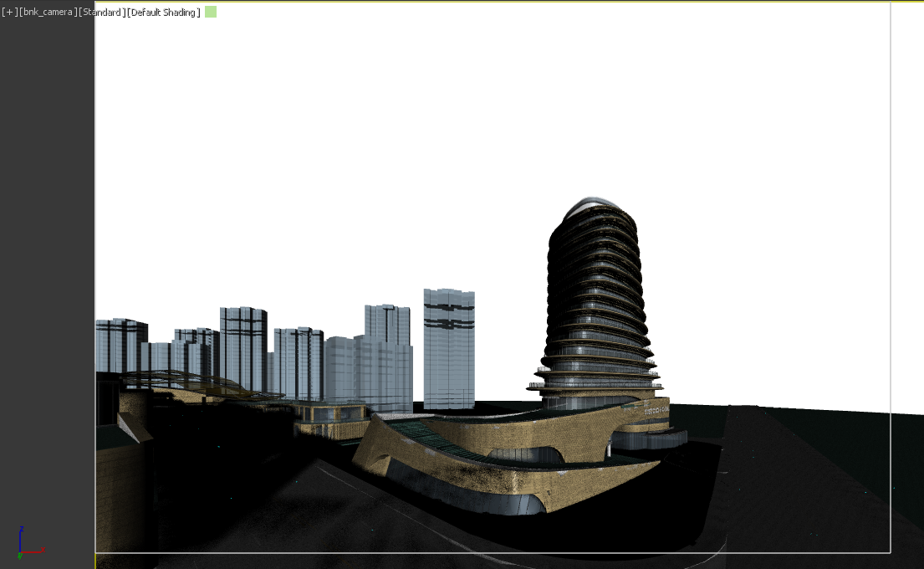The height and width of the screenshot is (569, 924).
Task: Select the arched opening in the podium
Action: click(525, 456)
